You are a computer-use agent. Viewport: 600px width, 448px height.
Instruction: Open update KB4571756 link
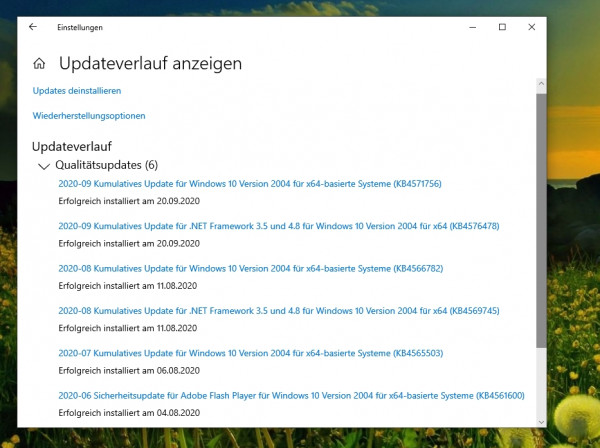(250, 184)
